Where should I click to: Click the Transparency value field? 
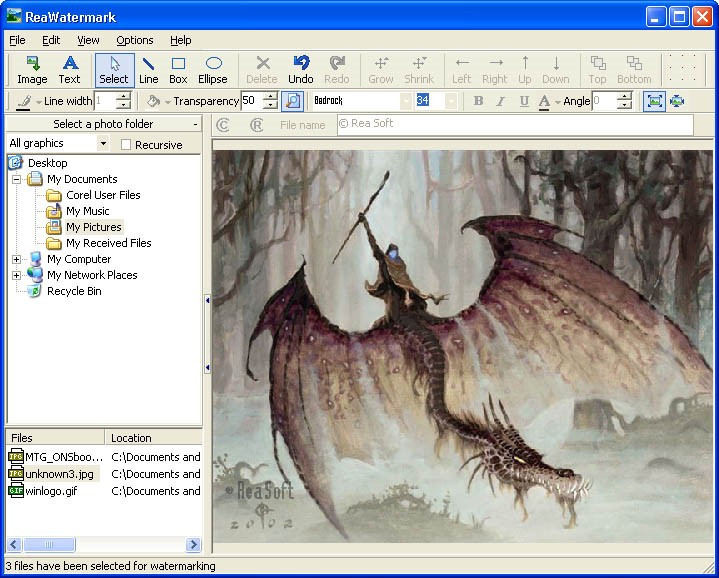[252, 101]
